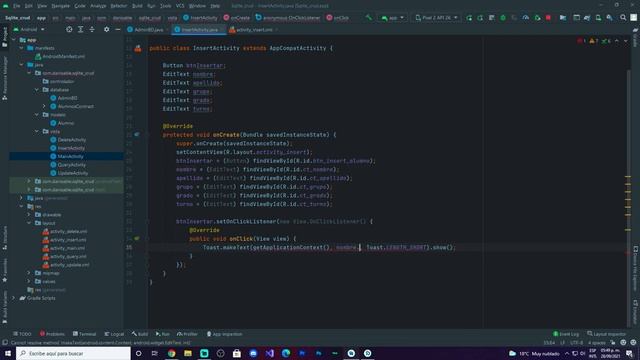This screenshot has height=360, width=640.
Task: Collapse the app module tree node
Action: pos(14,40)
